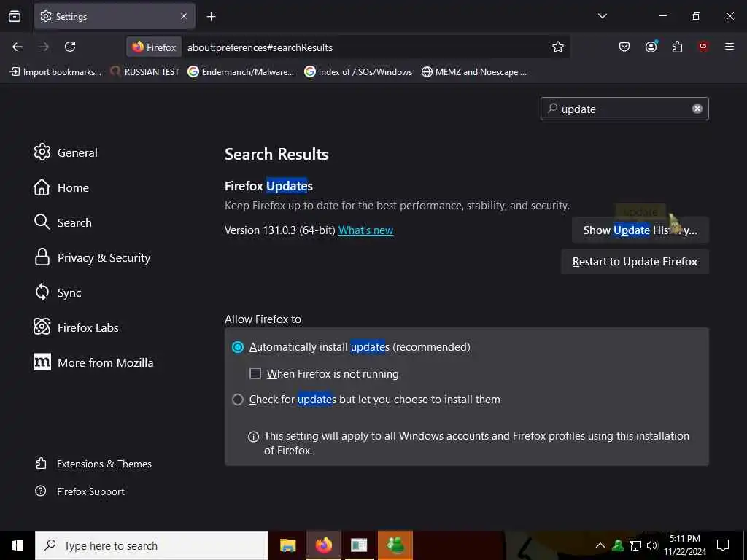Open the Extensions puzzle icon
The height and width of the screenshot is (560, 747).
pyautogui.click(x=677, y=47)
